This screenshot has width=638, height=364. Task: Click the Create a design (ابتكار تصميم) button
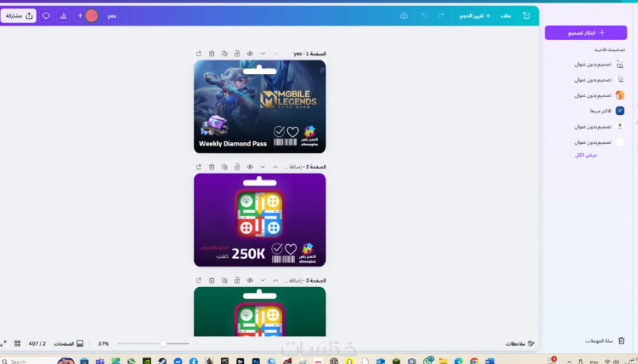[x=586, y=33]
